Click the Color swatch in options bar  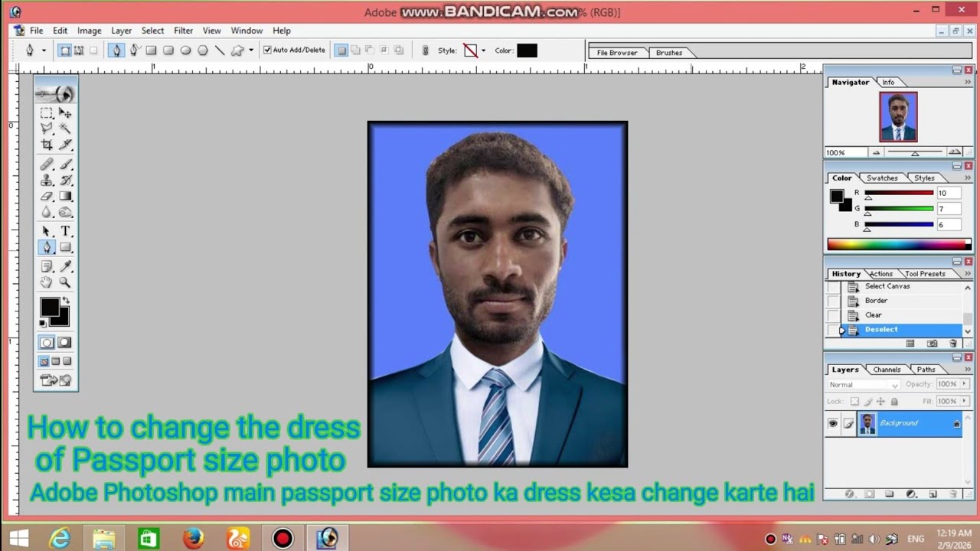pos(527,51)
